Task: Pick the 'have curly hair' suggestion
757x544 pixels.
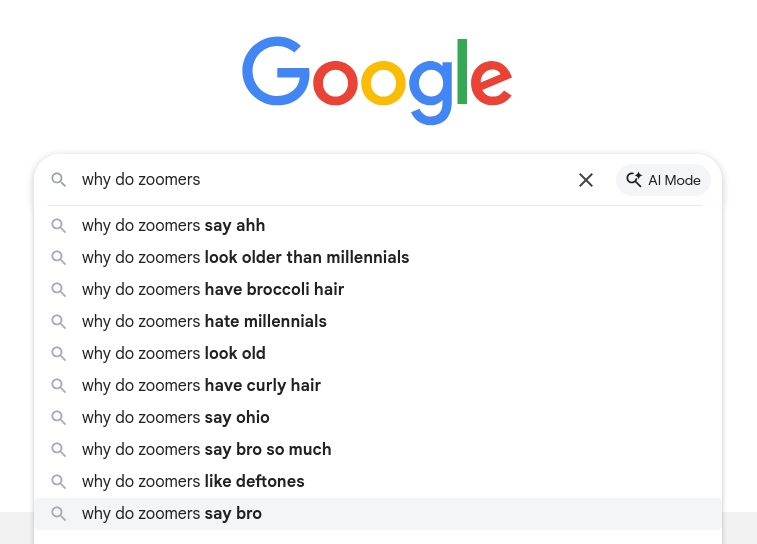Action: [x=201, y=385]
